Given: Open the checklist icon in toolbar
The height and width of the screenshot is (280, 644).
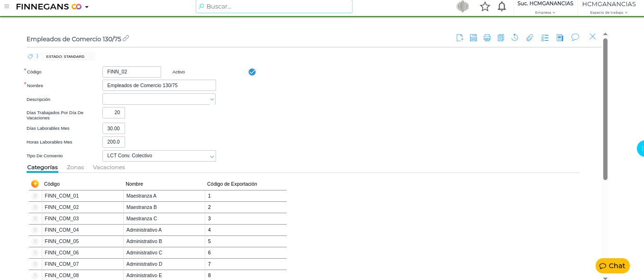Looking at the screenshot, I should [545, 37].
